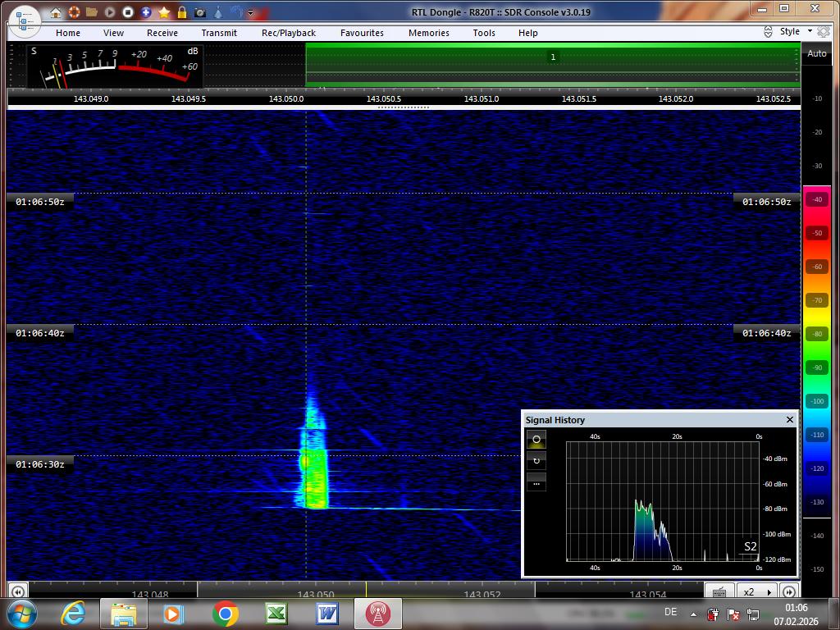
Task: Click the Auto button above the colour scale
Action: [816, 53]
